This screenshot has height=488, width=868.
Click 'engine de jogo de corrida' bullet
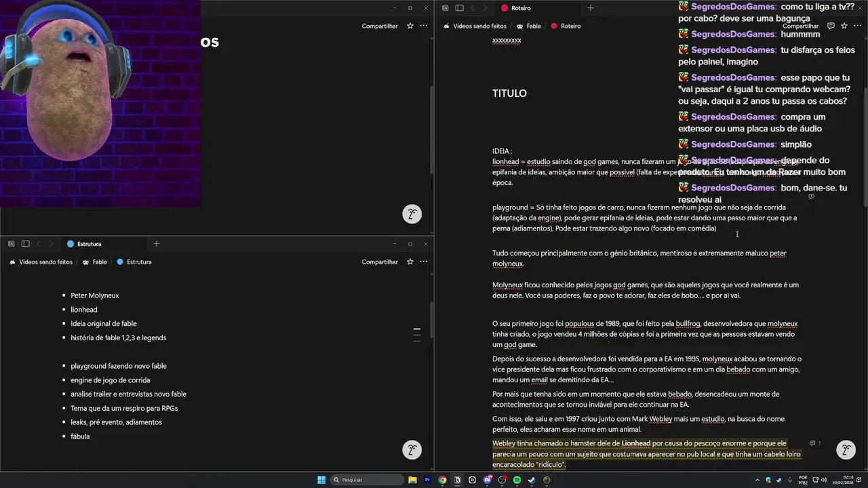tap(110, 380)
